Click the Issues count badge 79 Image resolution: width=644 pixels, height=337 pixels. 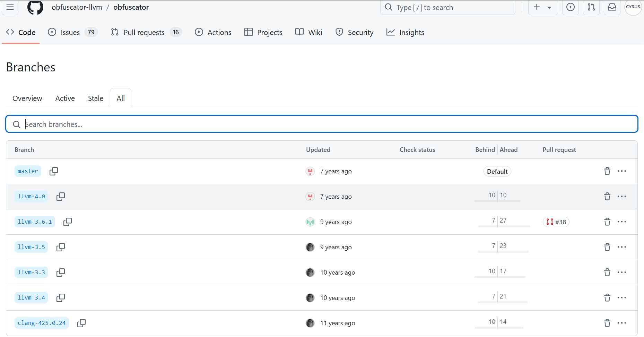click(x=91, y=32)
